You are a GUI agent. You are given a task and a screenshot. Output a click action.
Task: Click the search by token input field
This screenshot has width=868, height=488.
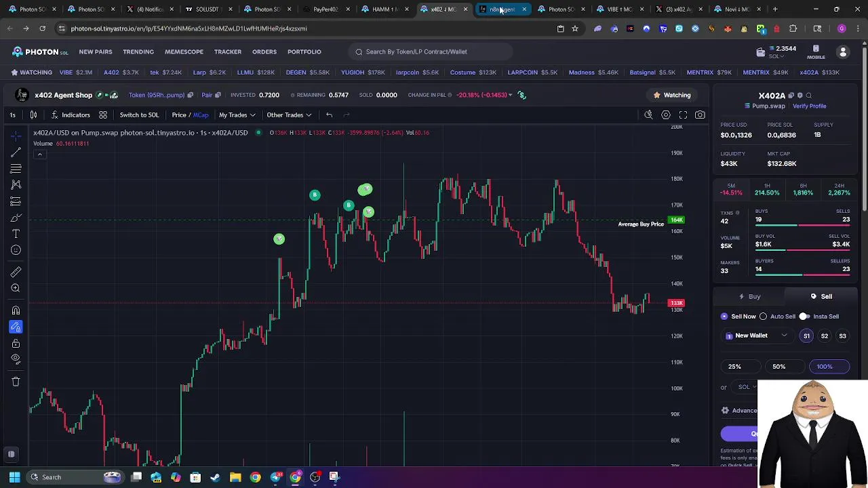coord(431,52)
